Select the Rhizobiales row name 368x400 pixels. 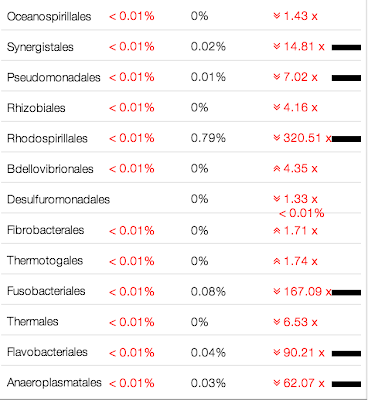tap(36, 108)
